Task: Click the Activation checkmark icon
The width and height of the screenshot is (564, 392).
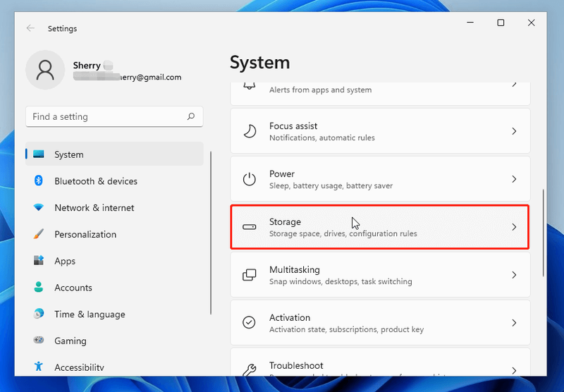Action: 249,323
